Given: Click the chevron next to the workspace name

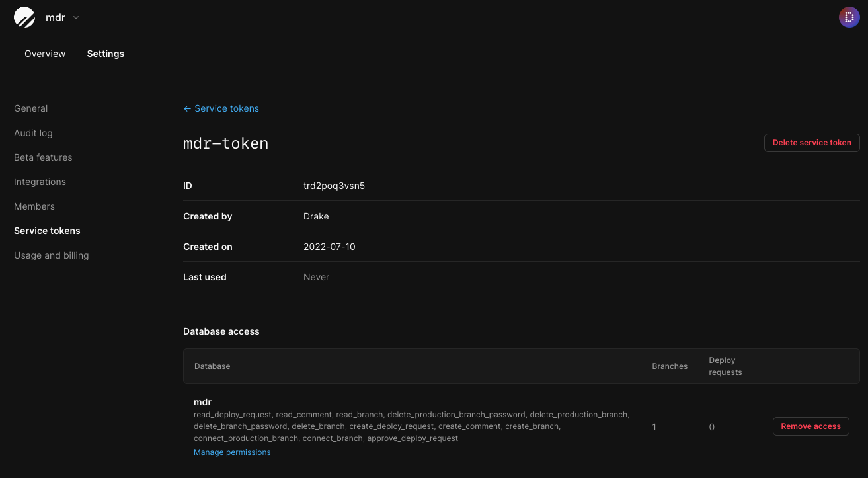Looking at the screenshot, I should tap(75, 18).
